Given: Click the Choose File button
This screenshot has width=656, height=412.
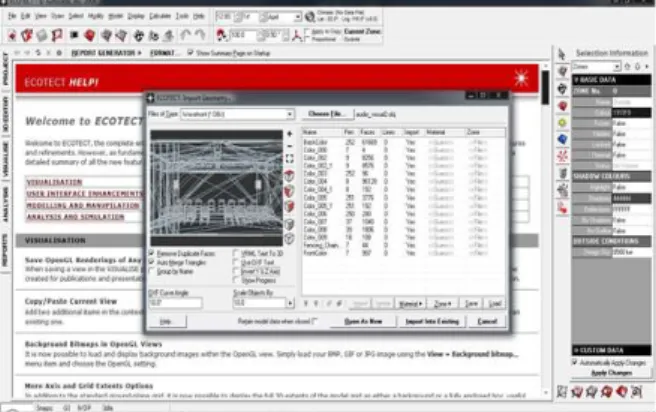Looking at the screenshot, I should tap(327, 114).
